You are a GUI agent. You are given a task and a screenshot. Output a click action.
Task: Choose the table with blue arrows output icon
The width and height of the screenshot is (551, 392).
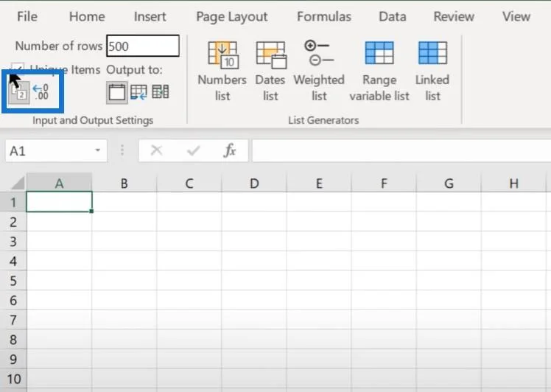138,92
